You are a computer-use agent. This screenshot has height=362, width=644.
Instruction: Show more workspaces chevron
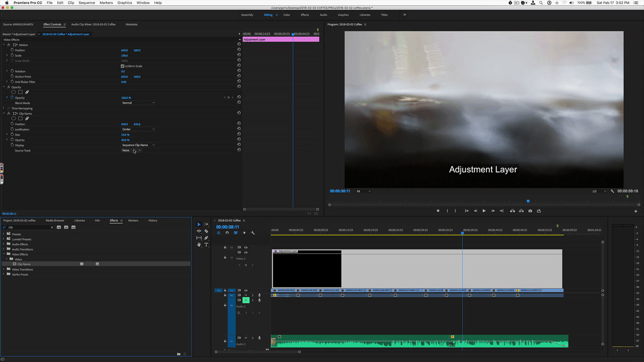404,15
